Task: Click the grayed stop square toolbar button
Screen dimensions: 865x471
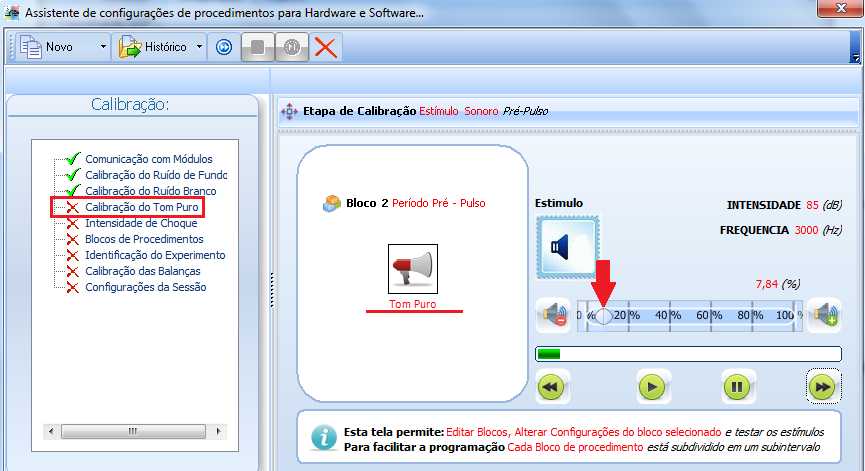Action: (258, 47)
